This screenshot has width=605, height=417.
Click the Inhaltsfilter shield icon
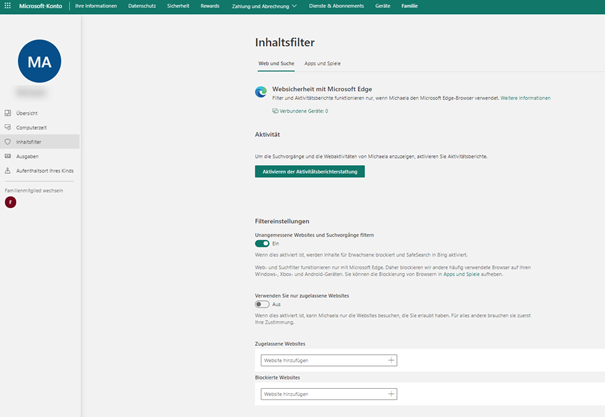(x=8, y=142)
